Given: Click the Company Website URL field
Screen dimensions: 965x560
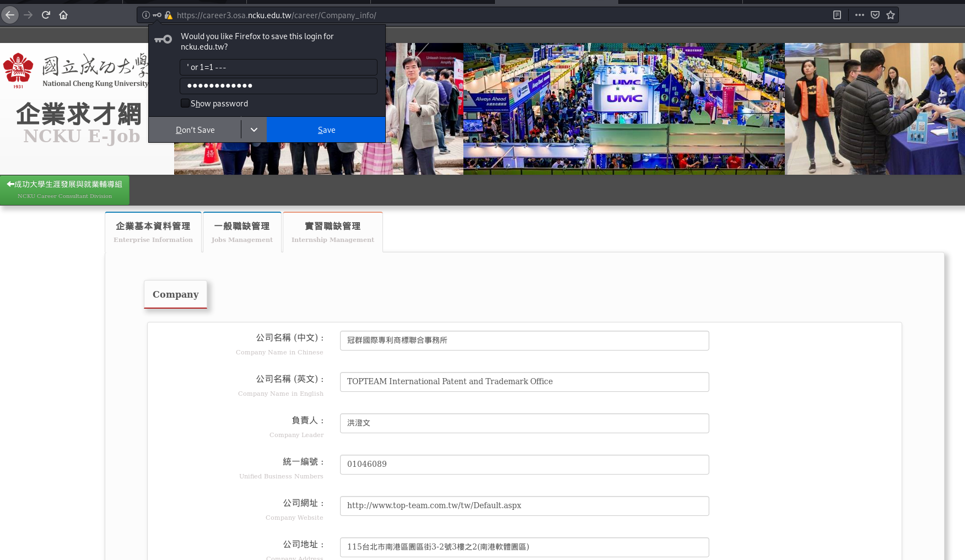Looking at the screenshot, I should click(524, 506).
